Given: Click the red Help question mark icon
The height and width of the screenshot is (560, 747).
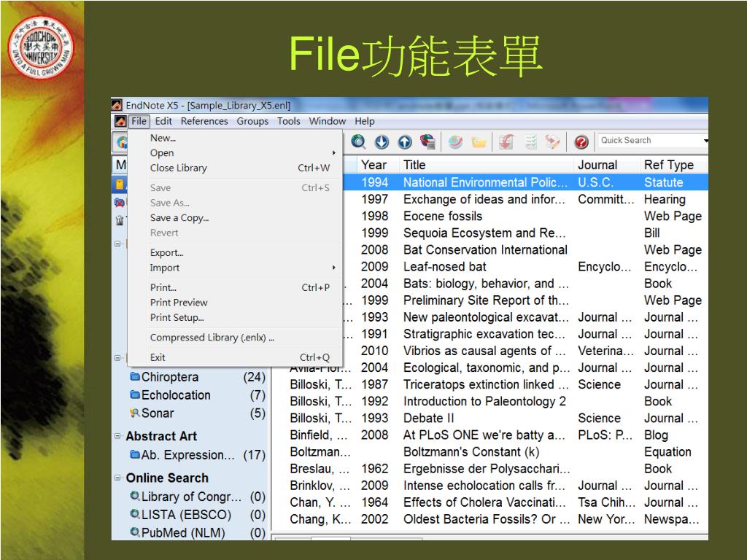Looking at the screenshot, I should coord(581,142).
